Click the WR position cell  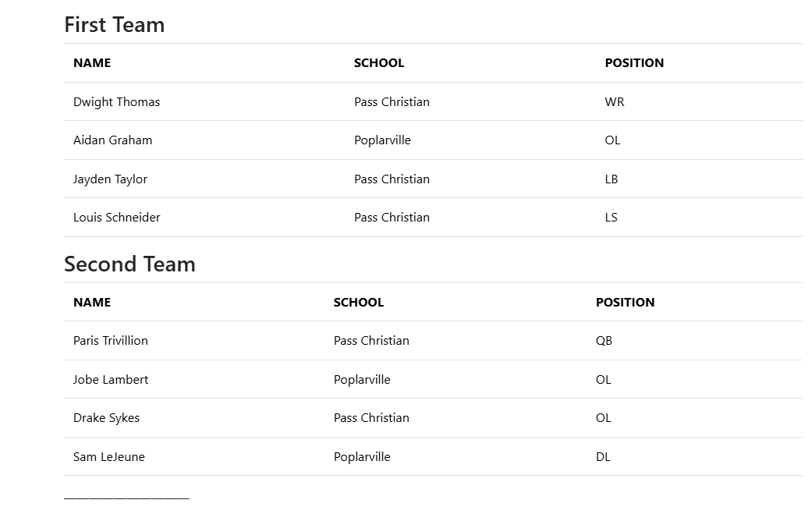(615, 102)
